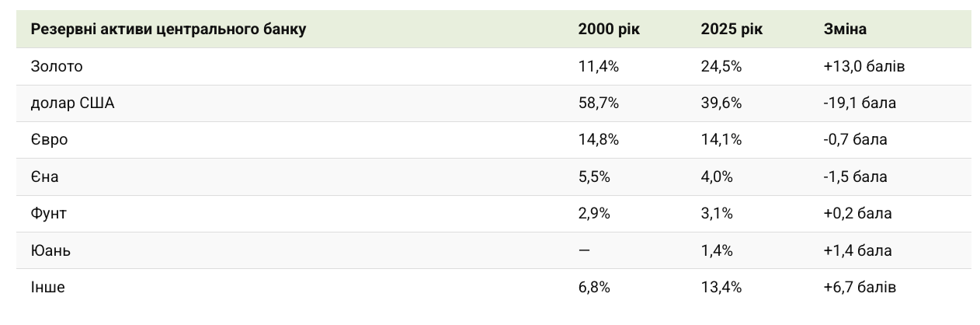The image size is (980, 325).
Task: Select the 'Євро' row label
Action: 50,140
